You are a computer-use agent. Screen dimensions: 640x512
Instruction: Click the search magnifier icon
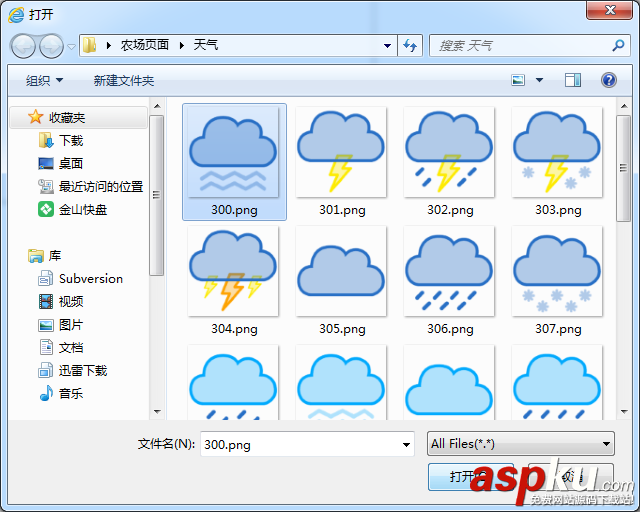tap(618, 45)
